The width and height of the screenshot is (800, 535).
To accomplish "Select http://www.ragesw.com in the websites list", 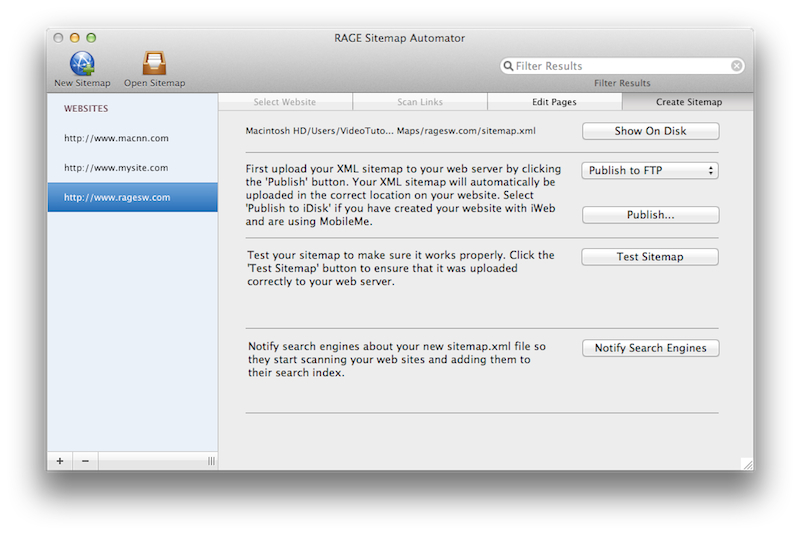I will tap(133, 197).
